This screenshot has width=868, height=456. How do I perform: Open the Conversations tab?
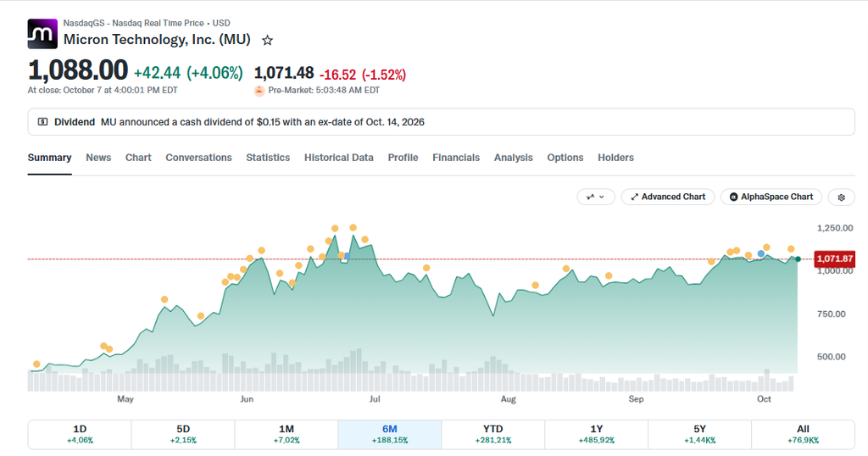coord(198,158)
